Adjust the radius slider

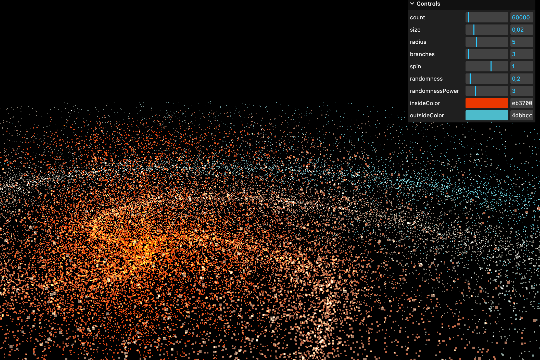tap(487, 42)
